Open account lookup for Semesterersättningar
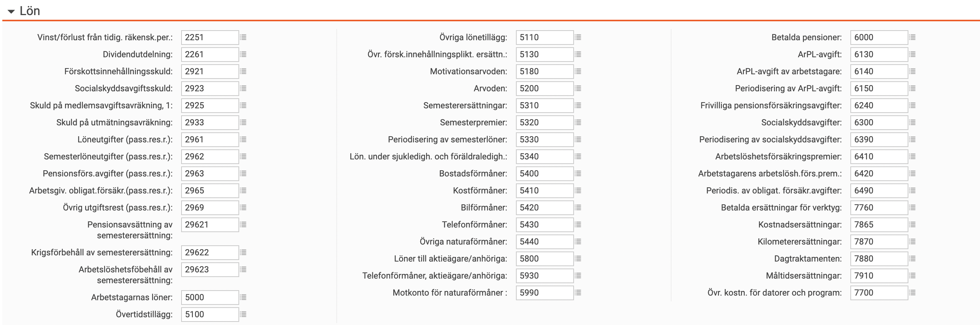The width and height of the screenshot is (980, 325). pos(578,105)
